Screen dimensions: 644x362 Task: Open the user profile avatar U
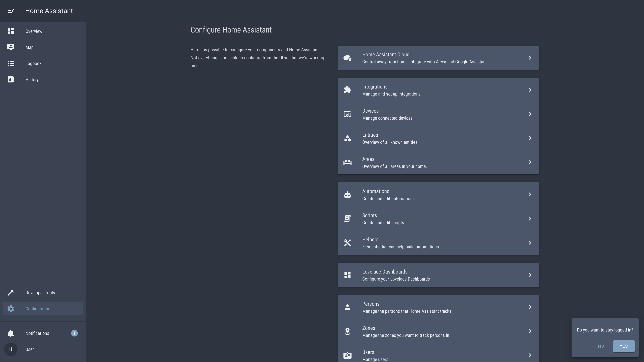(x=11, y=349)
